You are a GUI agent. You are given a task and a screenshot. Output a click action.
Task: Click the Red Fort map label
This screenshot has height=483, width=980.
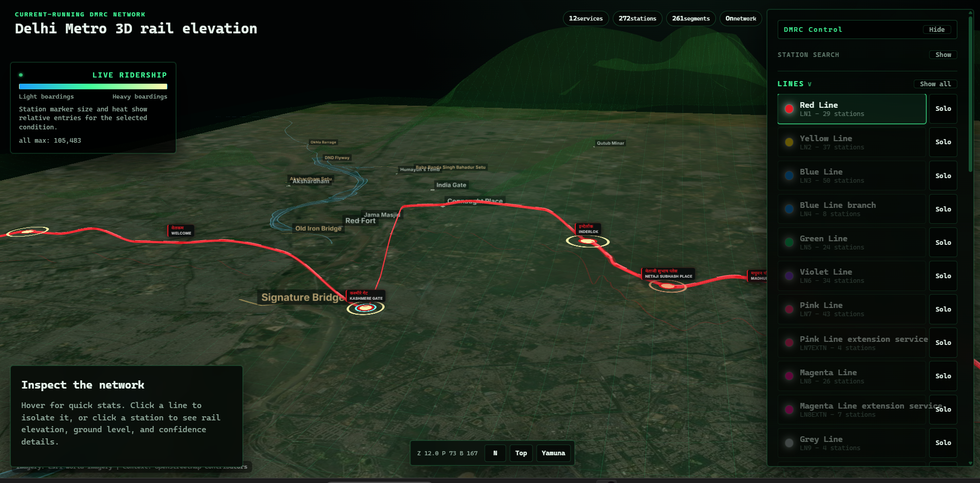(360, 221)
